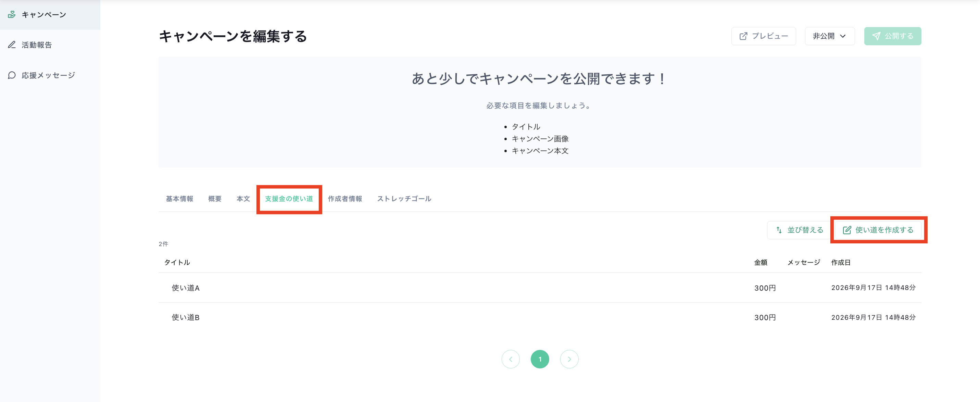Viewport: 980px width, 402px height.
Task: Click the creation date of 使い道B
Action: (874, 317)
